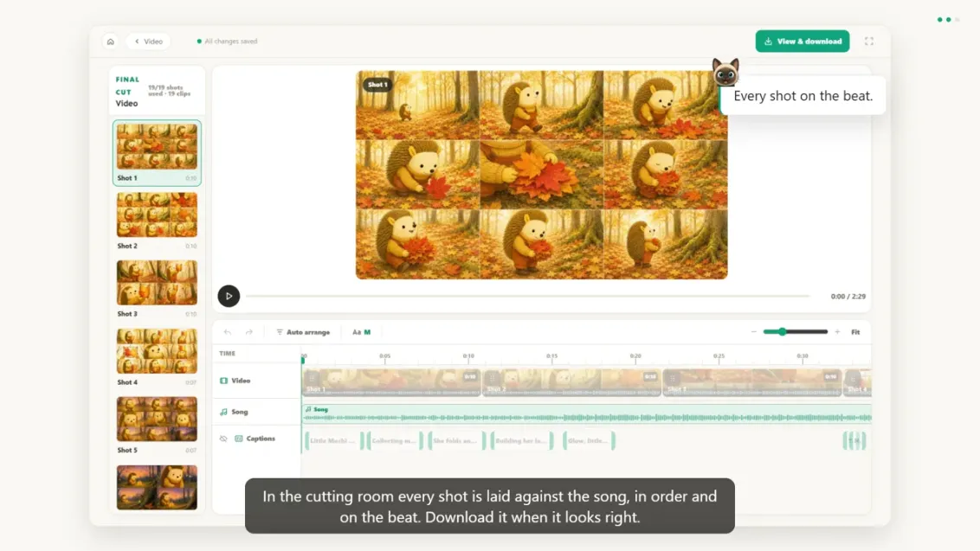Click the Captions track icon
Image resolution: width=980 pixels, height=551 pixels.
point(239,439)
